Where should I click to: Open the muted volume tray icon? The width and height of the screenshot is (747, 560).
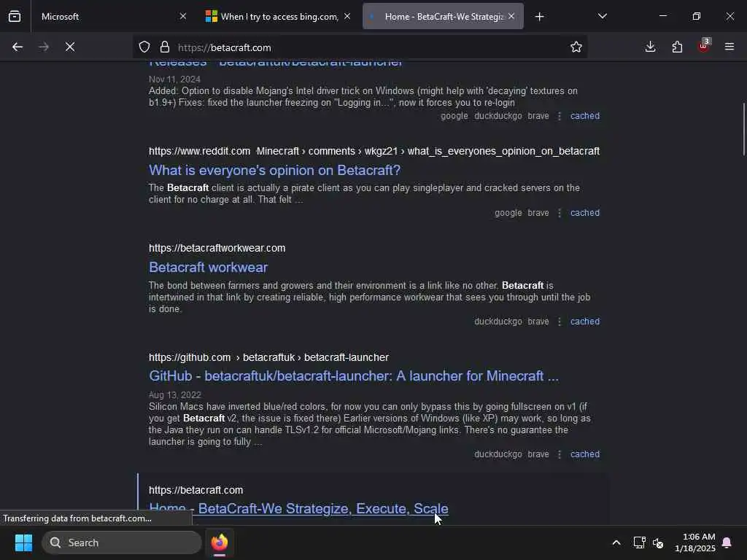coord(658,542)
